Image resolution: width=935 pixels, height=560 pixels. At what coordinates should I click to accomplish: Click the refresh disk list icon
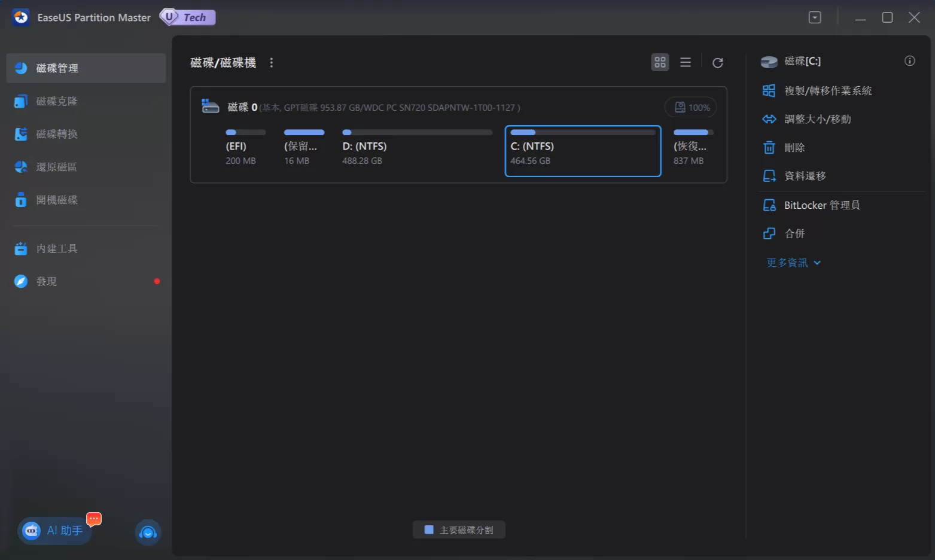point(717,63)
